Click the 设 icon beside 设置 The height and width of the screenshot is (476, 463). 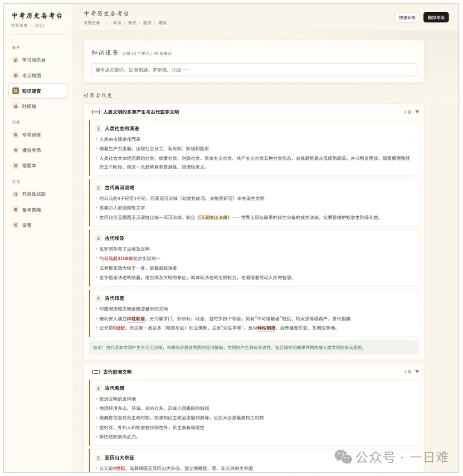coord(15,225)
